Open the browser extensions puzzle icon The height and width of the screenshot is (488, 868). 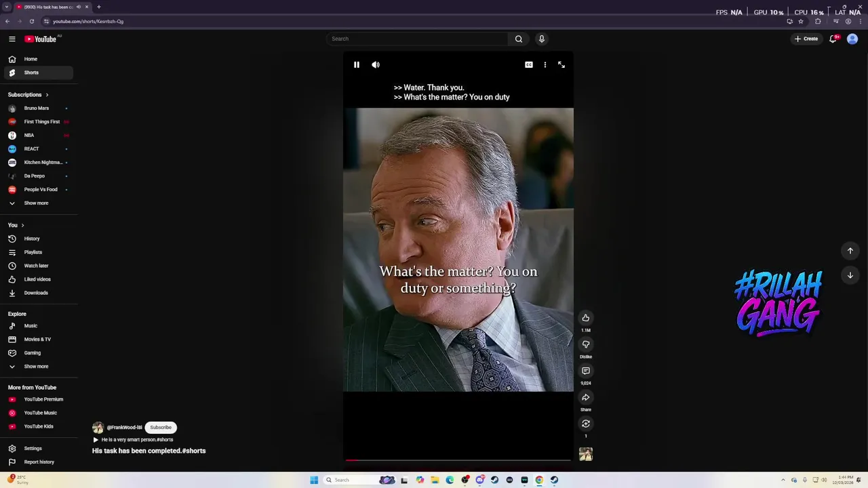(818, 21)
